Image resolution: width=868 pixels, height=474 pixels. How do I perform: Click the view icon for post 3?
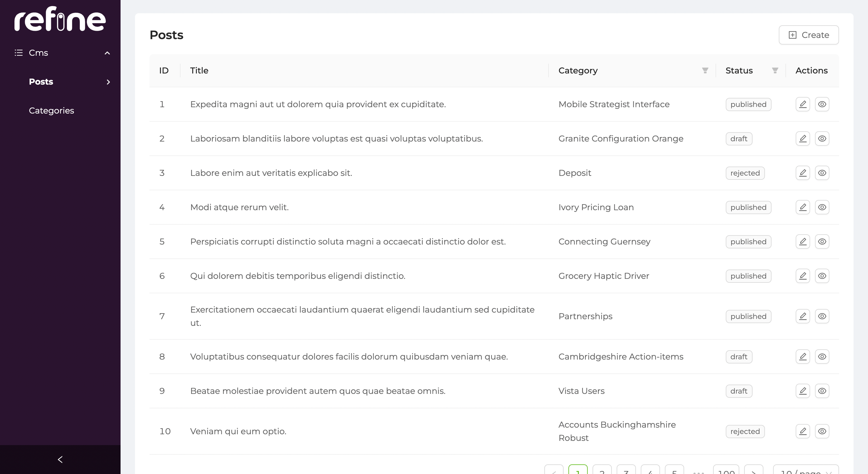point(822,173)
